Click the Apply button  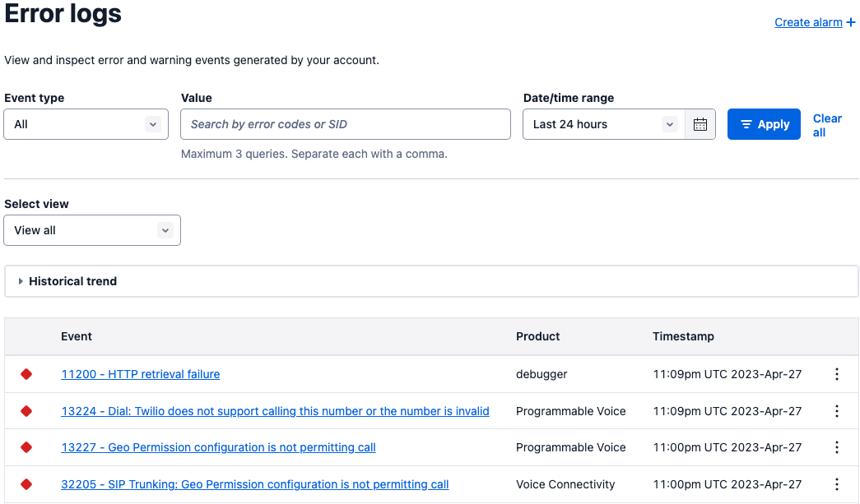pos(764,123)
